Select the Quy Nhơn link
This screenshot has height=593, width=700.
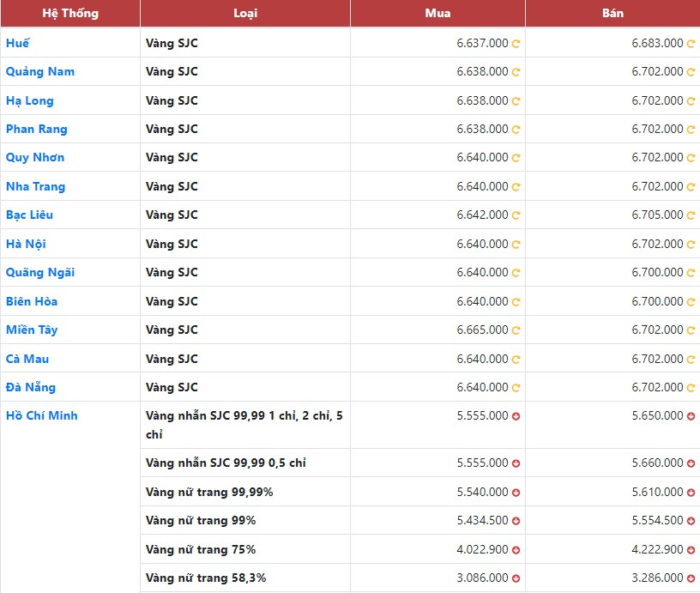35,158
